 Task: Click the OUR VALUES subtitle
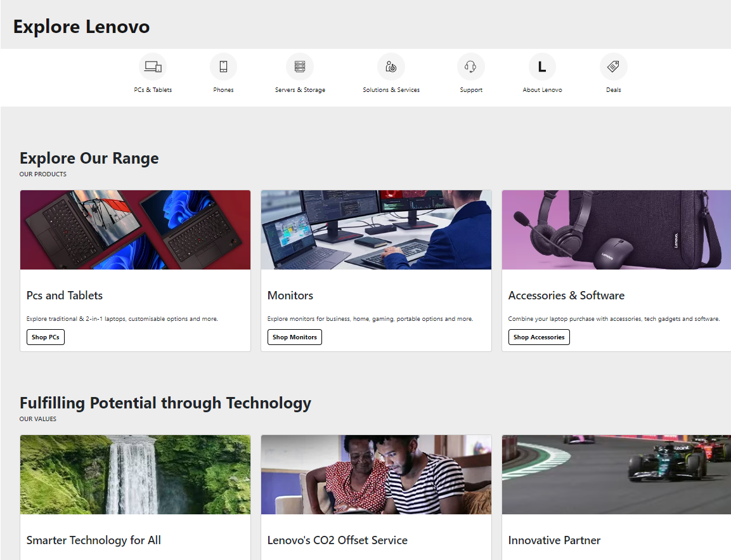(x=38, y=419)
